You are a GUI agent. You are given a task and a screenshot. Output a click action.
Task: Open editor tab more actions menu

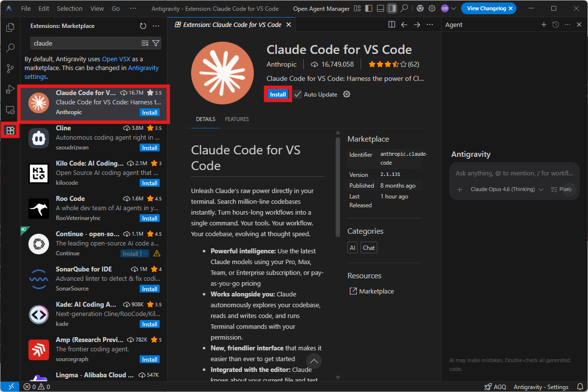click(x=430, y=24)
